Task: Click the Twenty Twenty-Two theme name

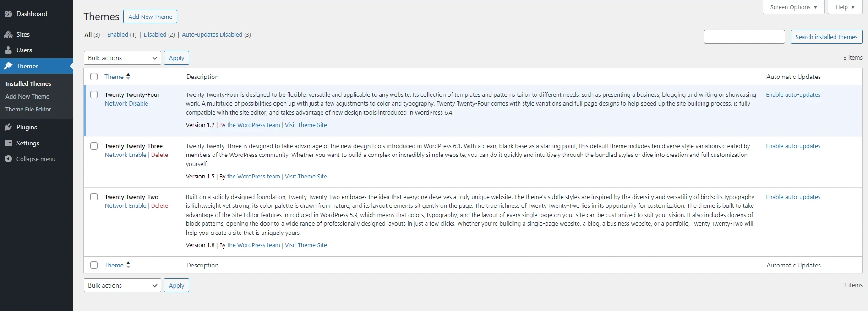Action: pyautogui.click(x=131, y=197)
